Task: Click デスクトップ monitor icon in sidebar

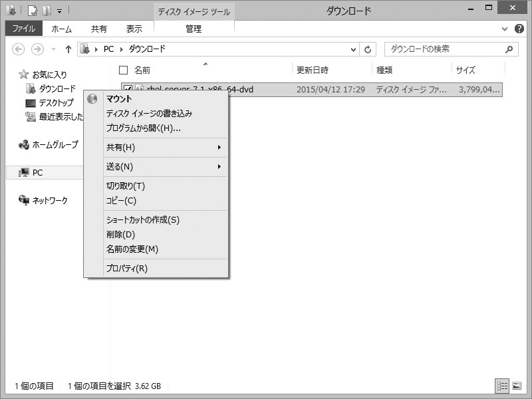Action: pyautogui.click(x=31, y=103)
